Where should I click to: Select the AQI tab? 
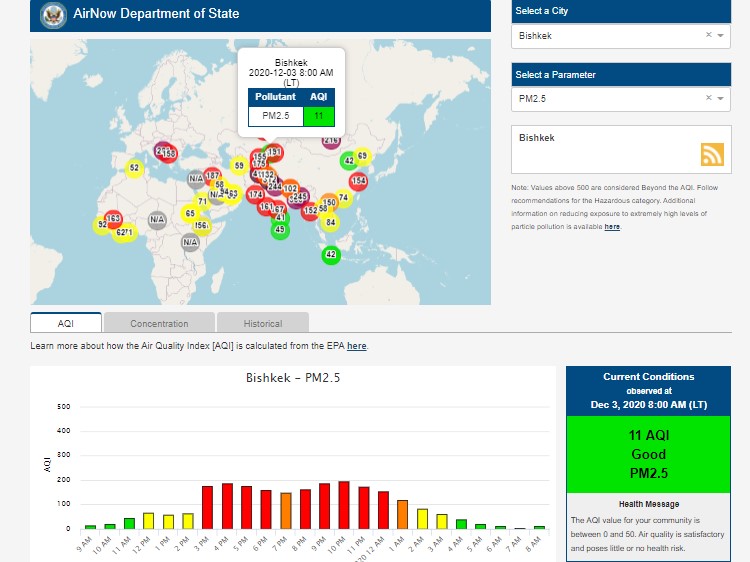[x=66, y=323]
